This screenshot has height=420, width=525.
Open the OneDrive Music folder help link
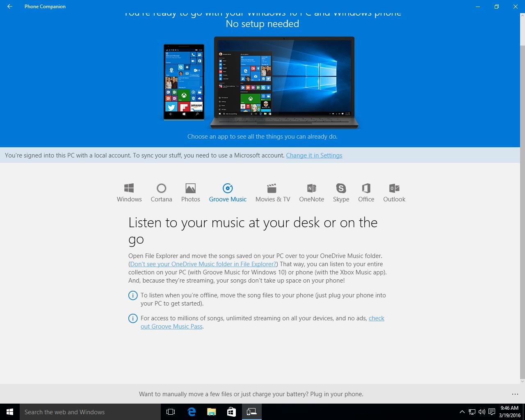point(203,264)
